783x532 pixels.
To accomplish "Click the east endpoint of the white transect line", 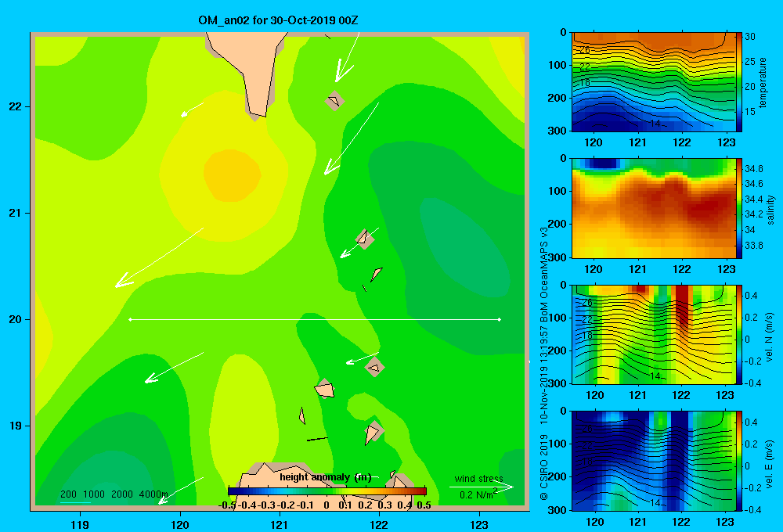I will point(500,319).
